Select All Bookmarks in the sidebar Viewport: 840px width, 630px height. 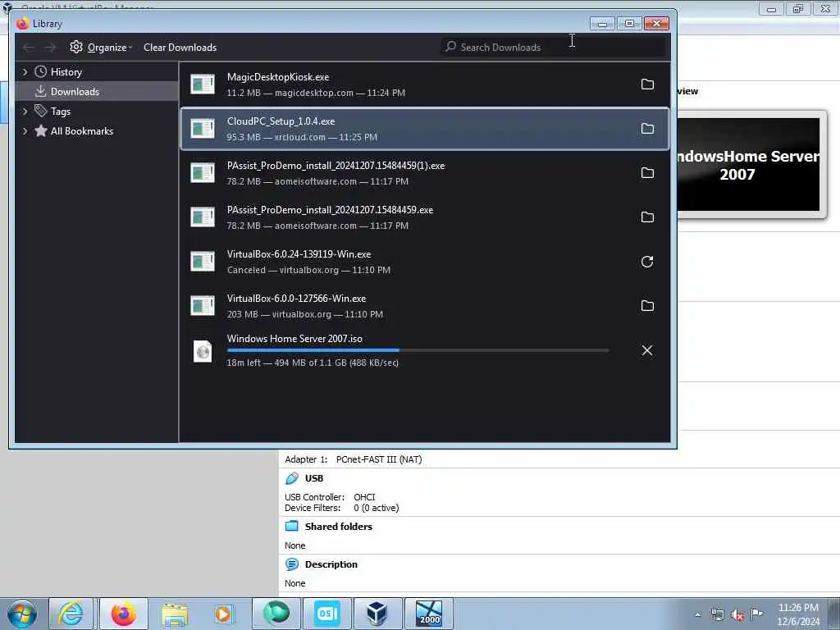coord(97,131)
